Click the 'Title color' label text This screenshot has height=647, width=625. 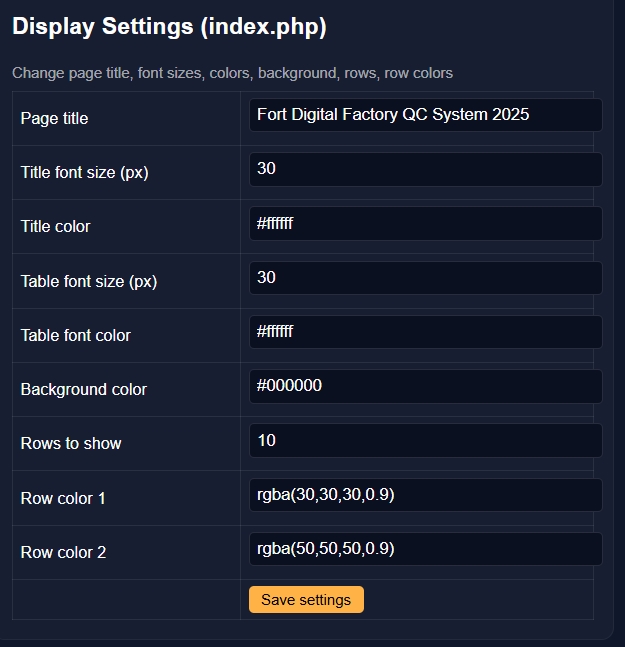point(55,227)
